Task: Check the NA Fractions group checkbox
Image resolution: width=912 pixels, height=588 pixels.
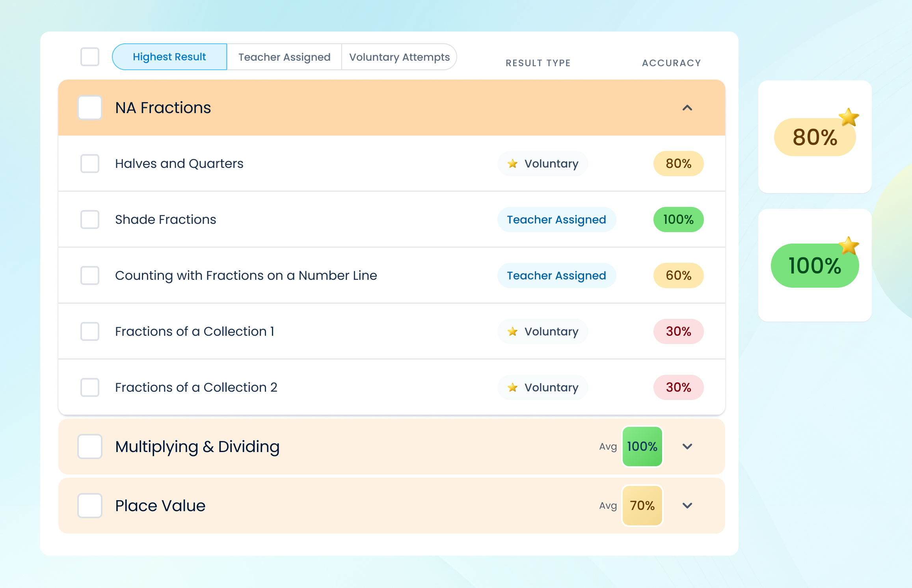Action: [89, 108]
